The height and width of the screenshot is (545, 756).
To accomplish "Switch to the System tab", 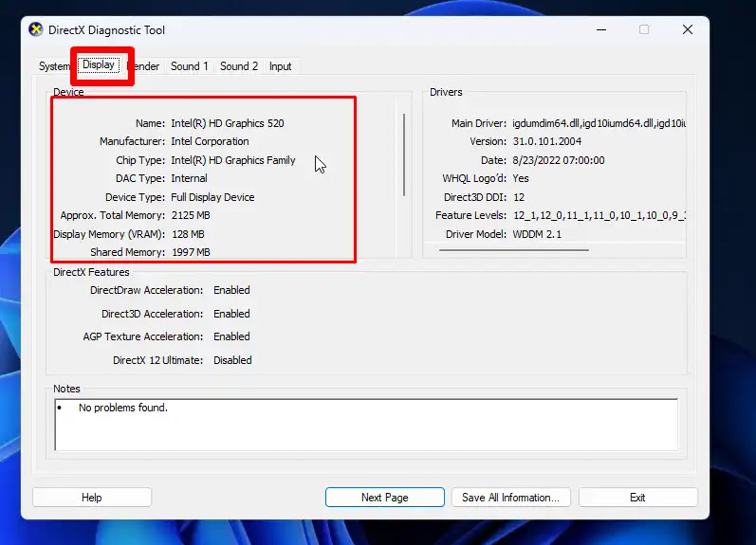I will coord(54,66).
